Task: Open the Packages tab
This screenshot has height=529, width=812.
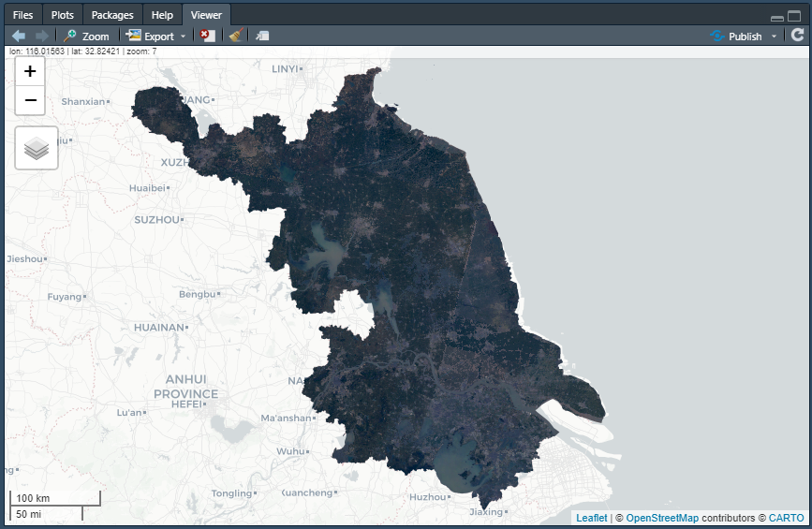Action: click(112, 15)
